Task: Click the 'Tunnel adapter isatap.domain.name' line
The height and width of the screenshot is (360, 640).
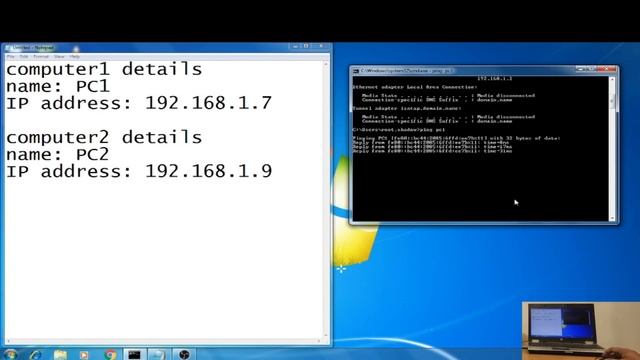Action: 407,108
